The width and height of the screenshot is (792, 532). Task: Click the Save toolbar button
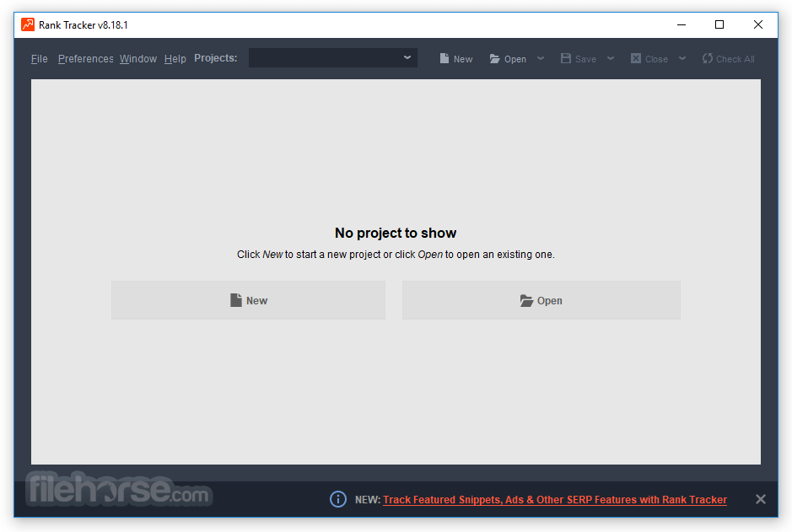point(579,58)
